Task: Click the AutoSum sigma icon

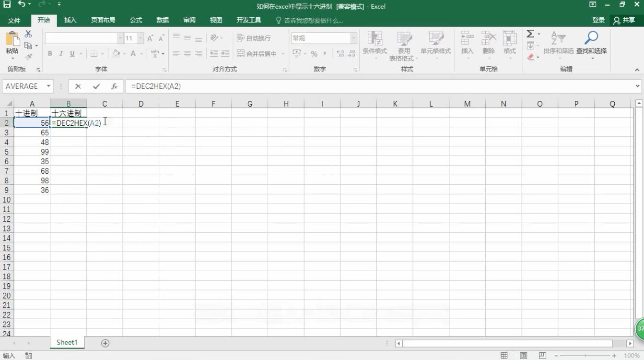Action: tap(530, 34)
